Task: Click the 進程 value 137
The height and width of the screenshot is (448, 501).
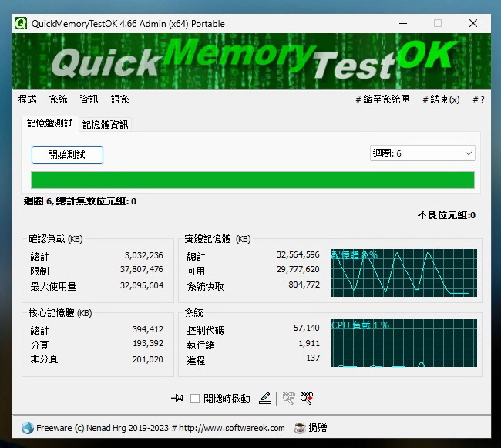Action: pos(313,359)
